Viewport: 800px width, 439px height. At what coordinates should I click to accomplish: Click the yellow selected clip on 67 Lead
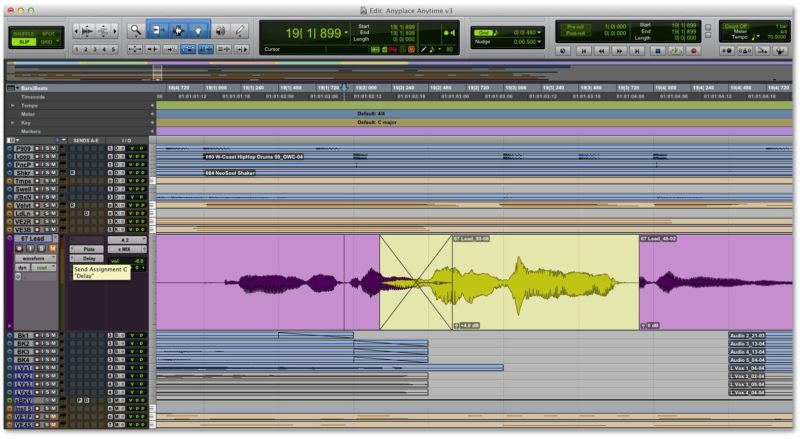[545, 281]
